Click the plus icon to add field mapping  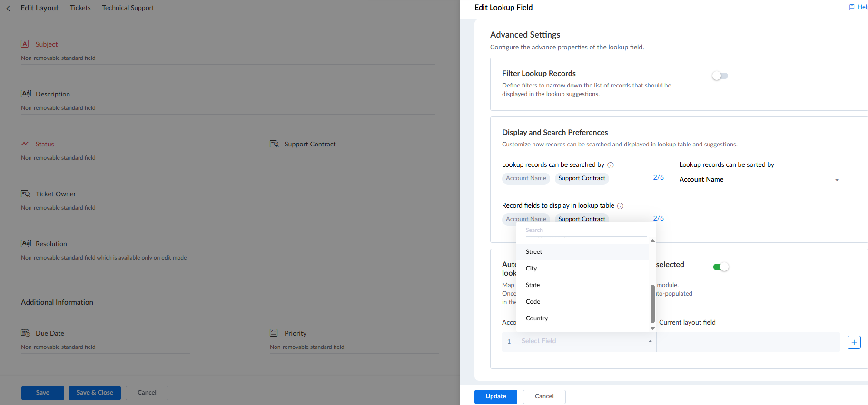pyautogui.click(x=854, y=342)
